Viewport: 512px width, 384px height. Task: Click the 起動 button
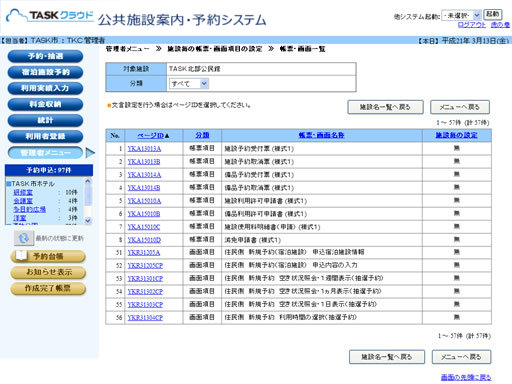(492, 14)
